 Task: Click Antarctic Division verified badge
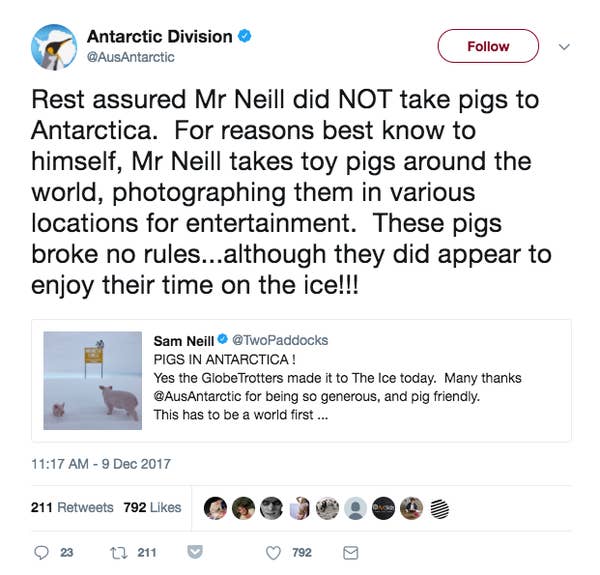coord(245,36)
